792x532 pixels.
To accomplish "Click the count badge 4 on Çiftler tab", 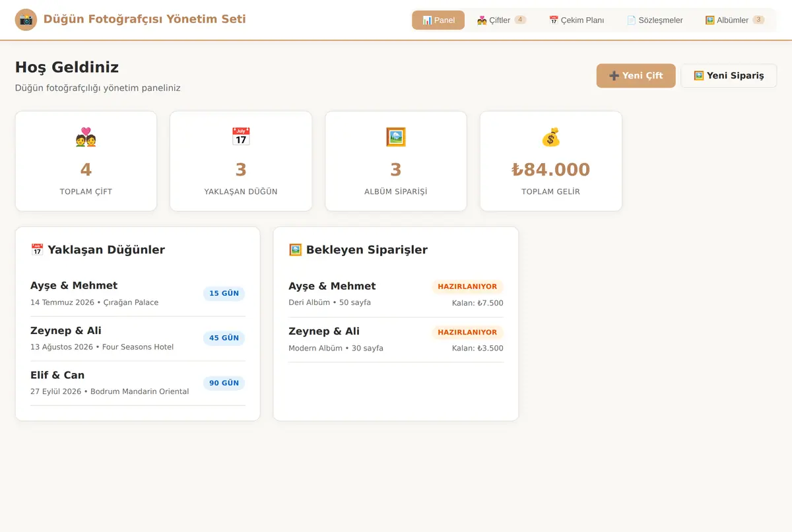I will (x=520, y=20).
